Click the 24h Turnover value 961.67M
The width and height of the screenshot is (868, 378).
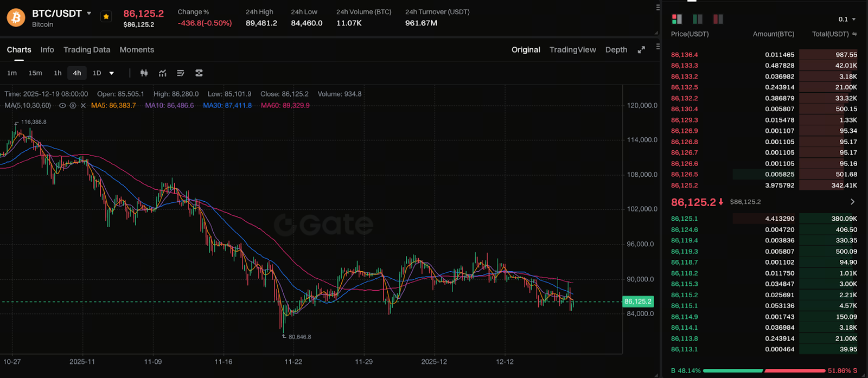click(x=421, y=23)
